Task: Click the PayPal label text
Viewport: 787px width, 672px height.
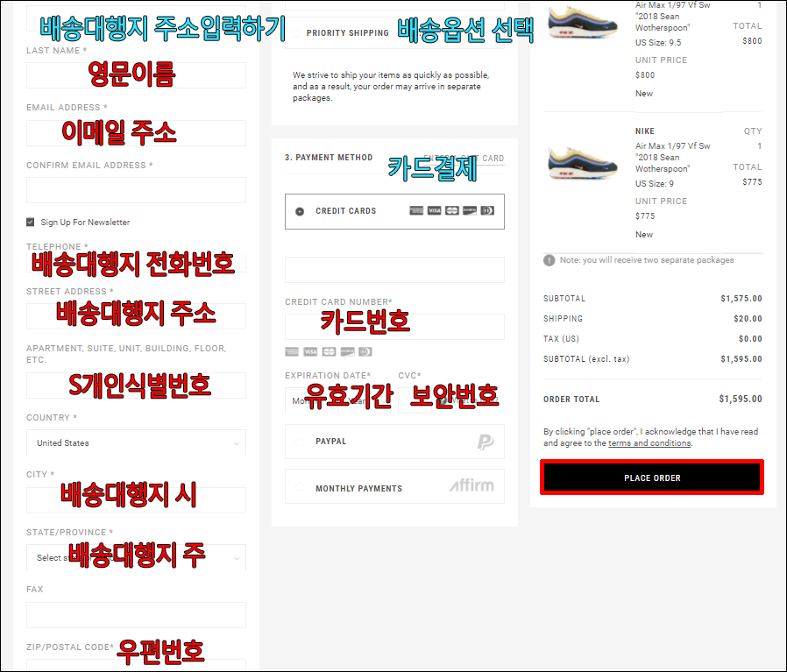Action: pos(330,442)
